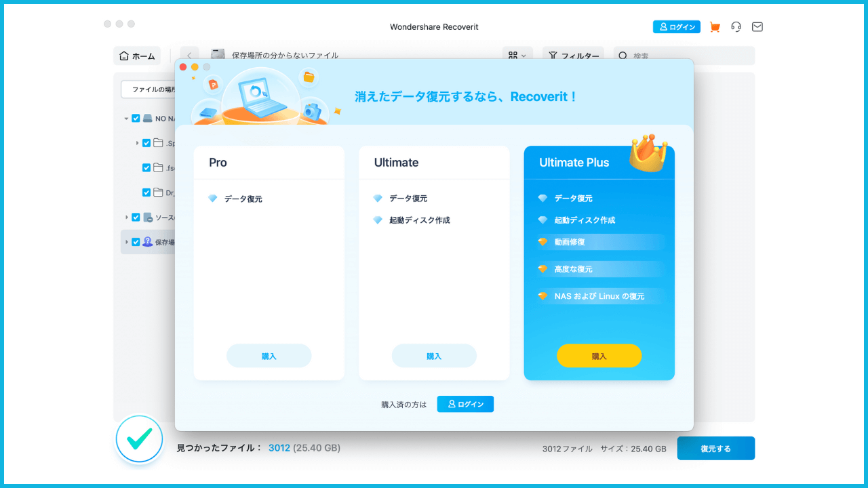
Task: Open the headset support icon
Action: (736, 27)
